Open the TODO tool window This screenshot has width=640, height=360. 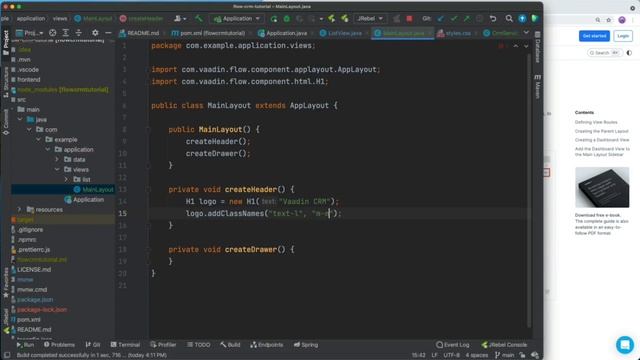point(198,345)
